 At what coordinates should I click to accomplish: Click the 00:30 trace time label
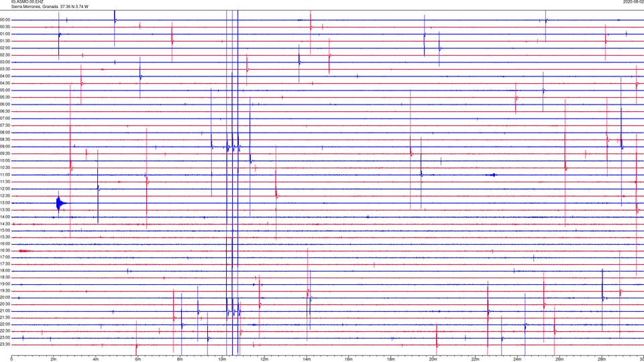[5, 27]
